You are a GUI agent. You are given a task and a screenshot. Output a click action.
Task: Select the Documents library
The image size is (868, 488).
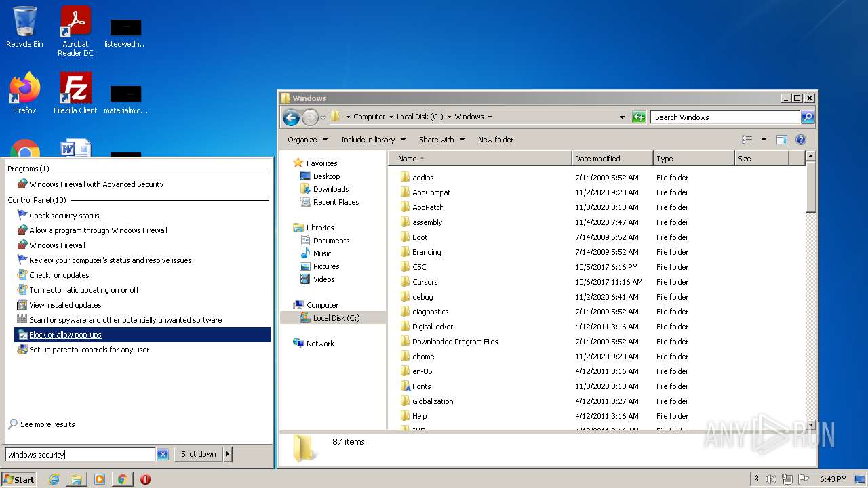(331, 241)
